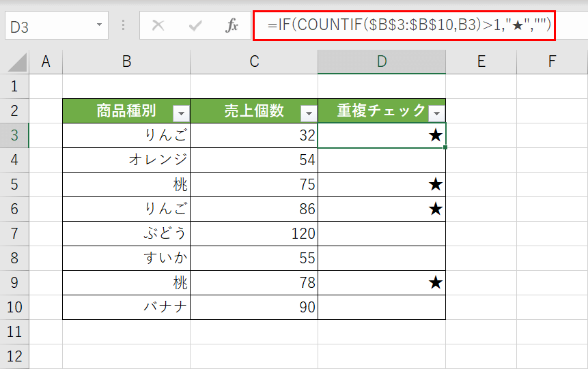Select row 1 header

[14, 86]
